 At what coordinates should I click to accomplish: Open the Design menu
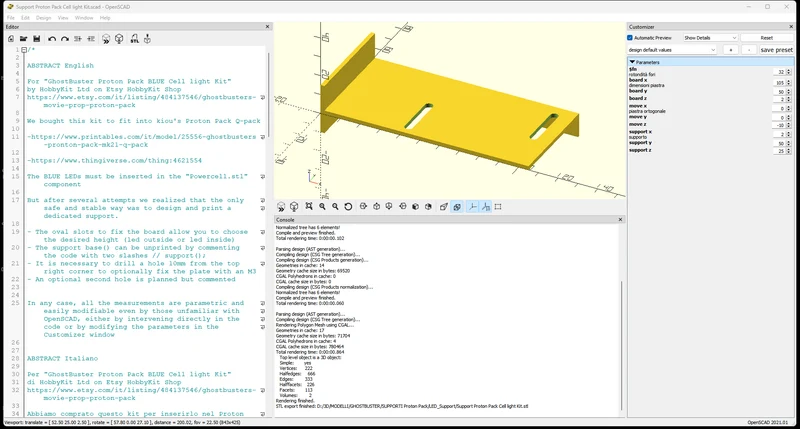(x=43, y=17)
